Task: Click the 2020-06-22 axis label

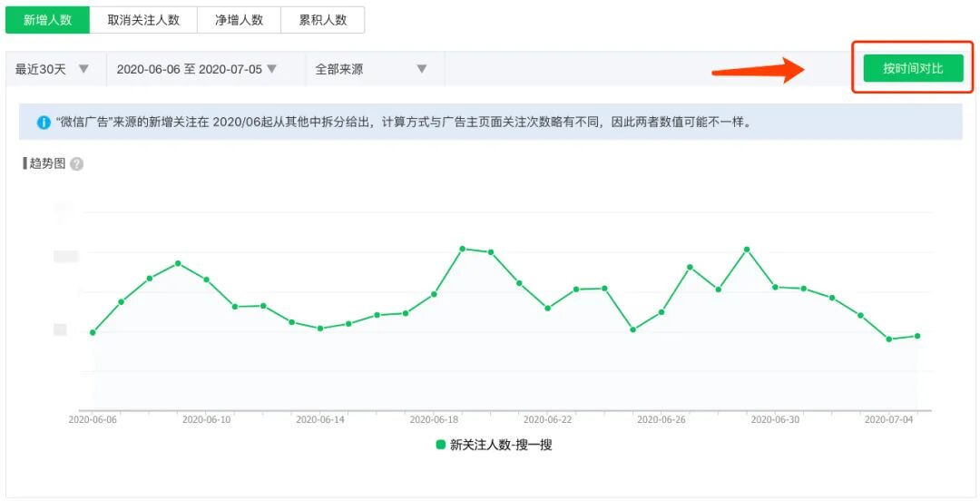Action: (548, 420)
